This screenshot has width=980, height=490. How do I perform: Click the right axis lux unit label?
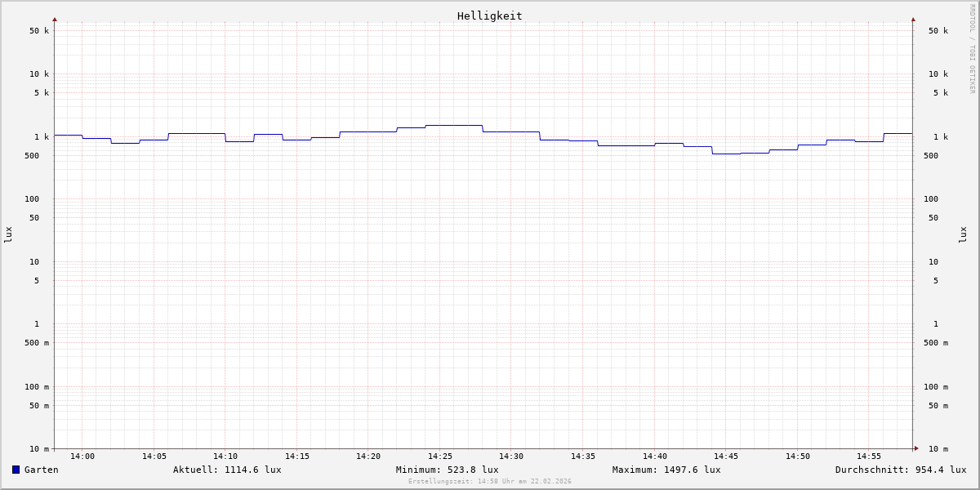[963, 234]
